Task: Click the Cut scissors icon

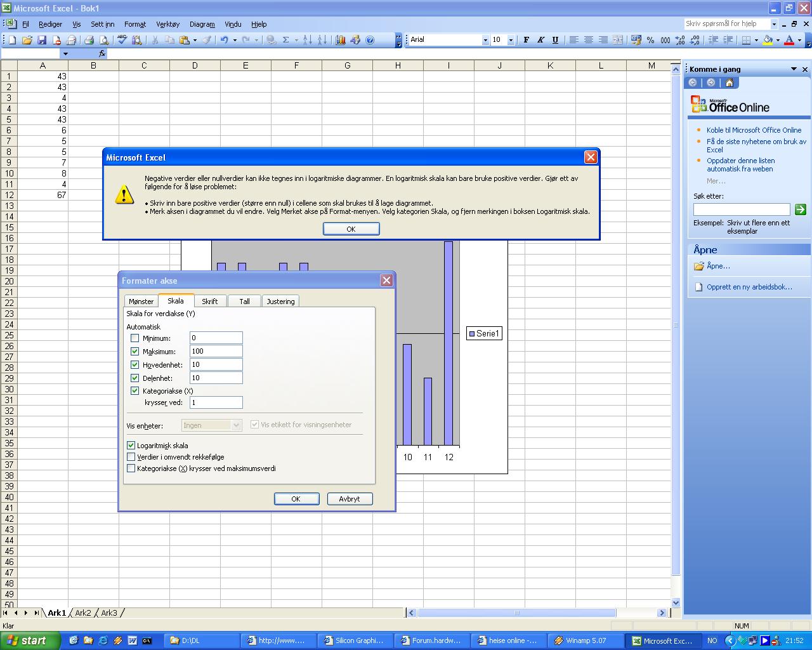Action: click(154, 40)
